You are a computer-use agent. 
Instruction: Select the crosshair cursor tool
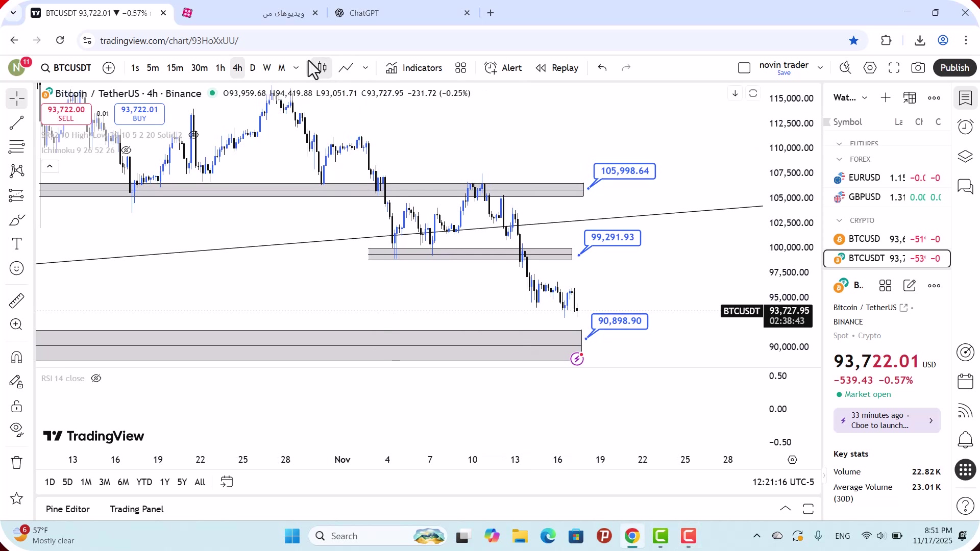[x=17, y=98]
